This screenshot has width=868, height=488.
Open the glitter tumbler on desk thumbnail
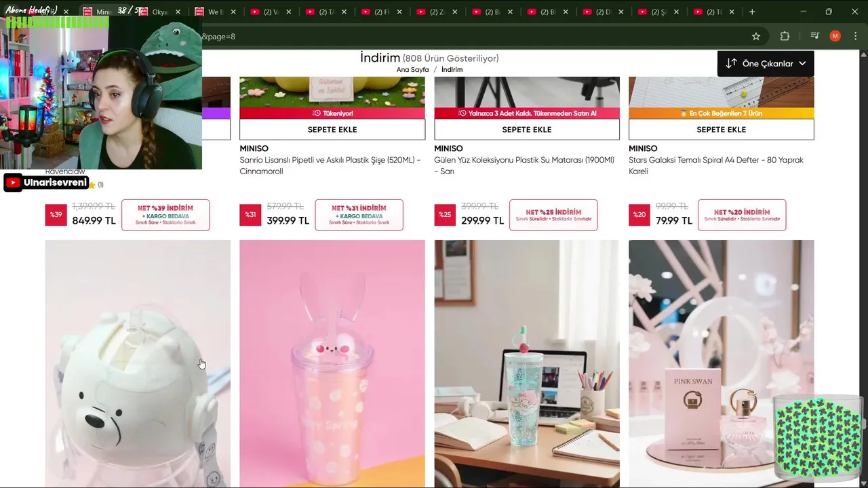tap(527, 363)
